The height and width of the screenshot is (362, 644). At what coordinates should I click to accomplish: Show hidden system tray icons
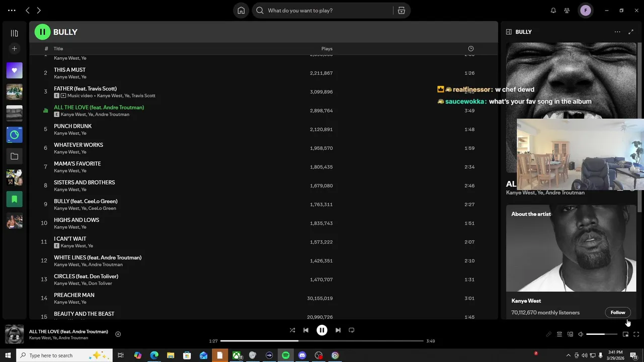[569, 355]
